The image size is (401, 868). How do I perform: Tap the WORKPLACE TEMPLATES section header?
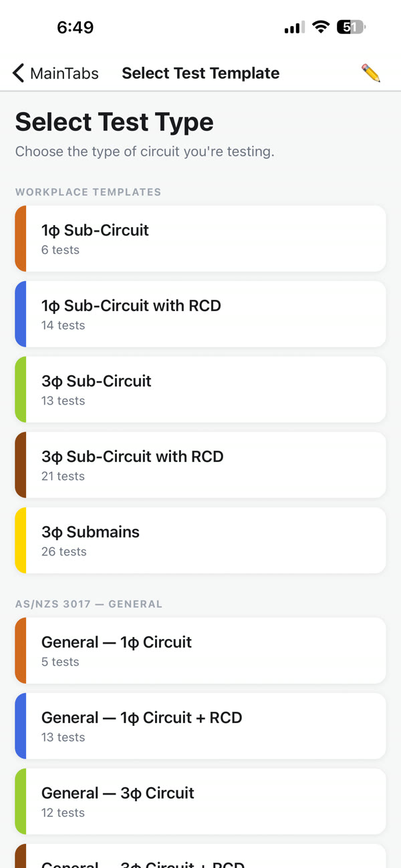pos(88,192)
